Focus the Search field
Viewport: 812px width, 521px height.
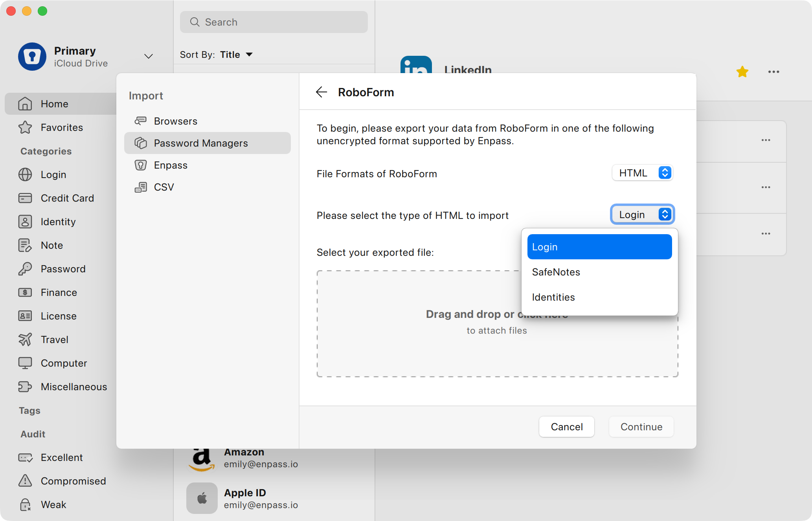(x=274, y=22)
